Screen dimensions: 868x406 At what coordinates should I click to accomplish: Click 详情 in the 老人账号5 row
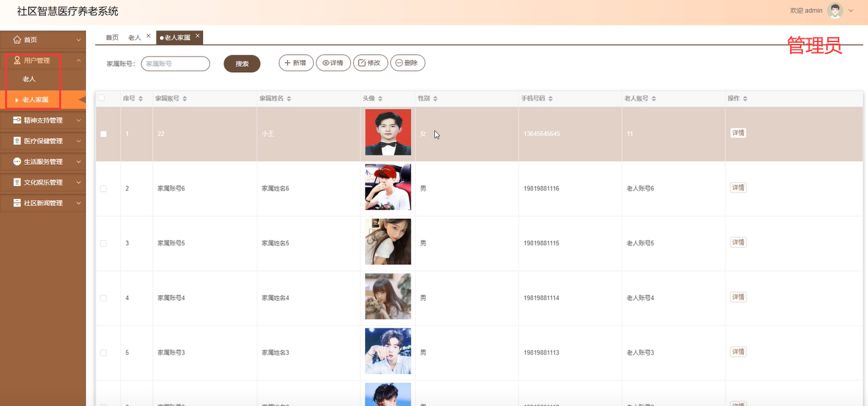(738, 242)
